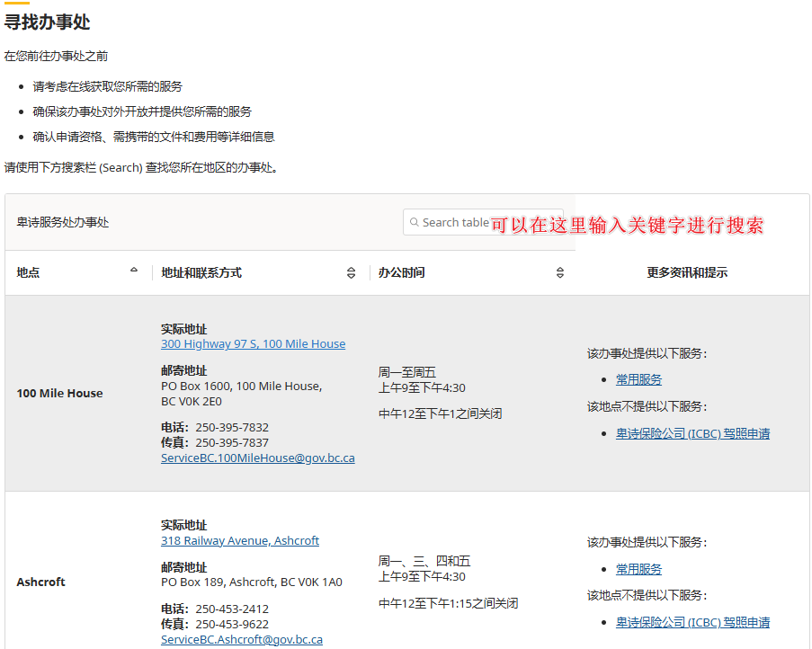
Task: Select the 地址和联系方式 column header
Action: [201, 272]
